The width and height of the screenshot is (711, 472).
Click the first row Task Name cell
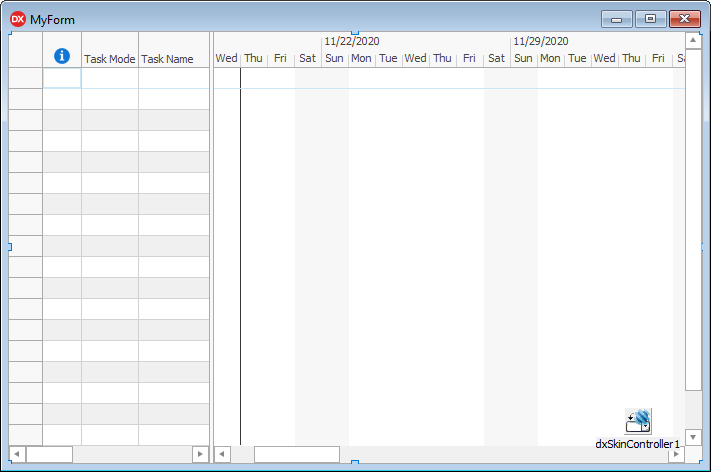coord(173,78)
